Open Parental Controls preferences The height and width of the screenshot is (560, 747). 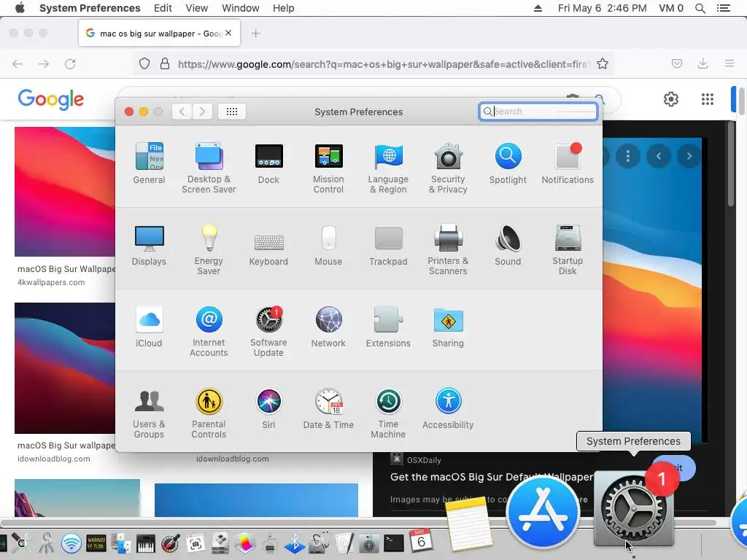point(209,413)
